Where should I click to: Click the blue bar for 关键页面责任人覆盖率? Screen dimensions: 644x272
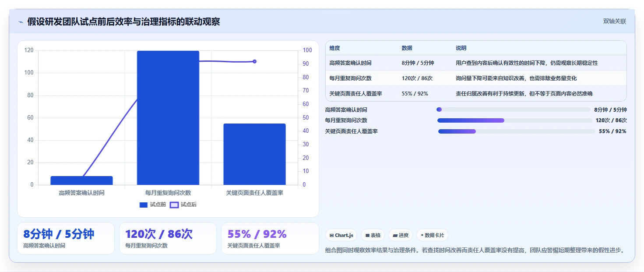click(254, 154)
